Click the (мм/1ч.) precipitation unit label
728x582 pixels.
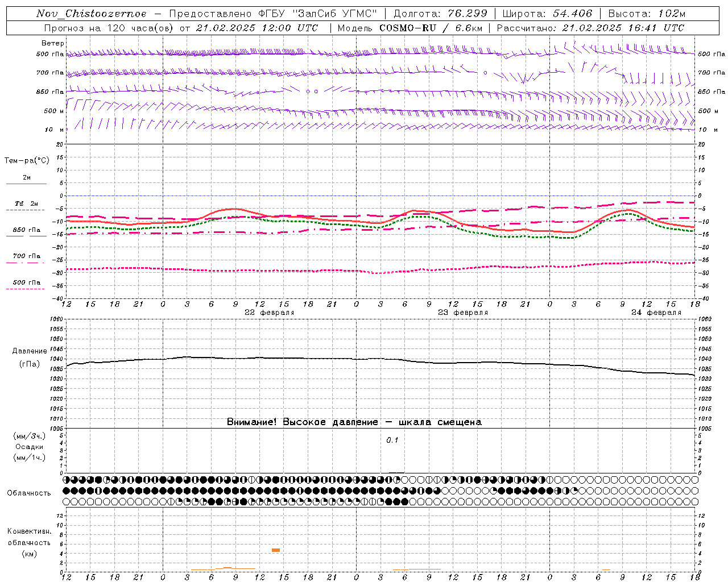[29, 458]
